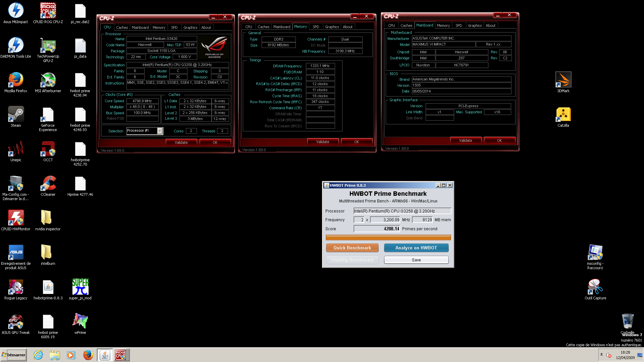Open Unepic game shortcut
644x362 pixels.
click(16, 151)
